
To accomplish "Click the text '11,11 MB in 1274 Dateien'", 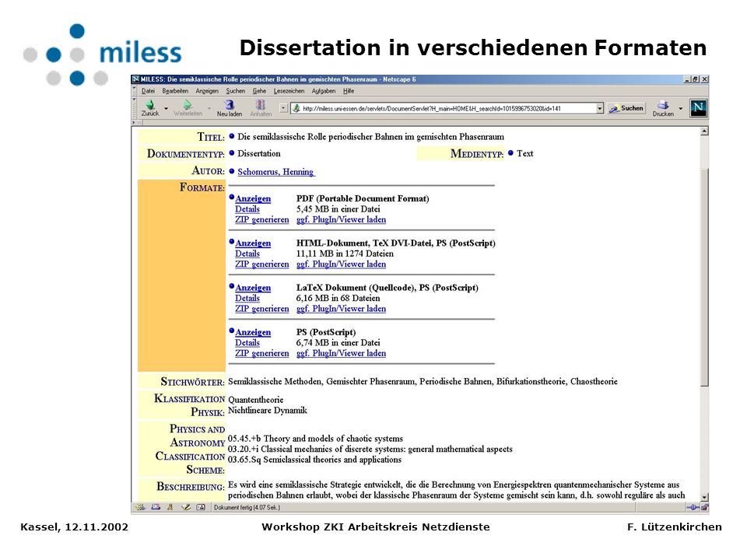I will 345,254.
